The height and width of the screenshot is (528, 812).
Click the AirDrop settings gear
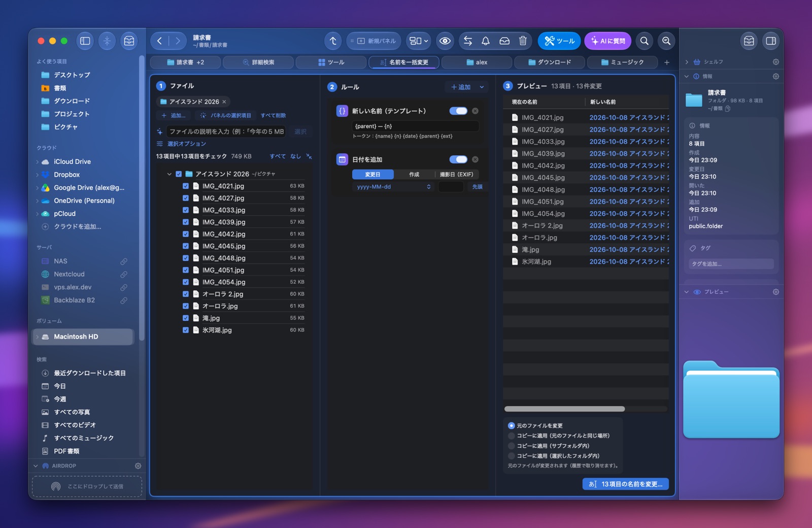coord(138,466)
